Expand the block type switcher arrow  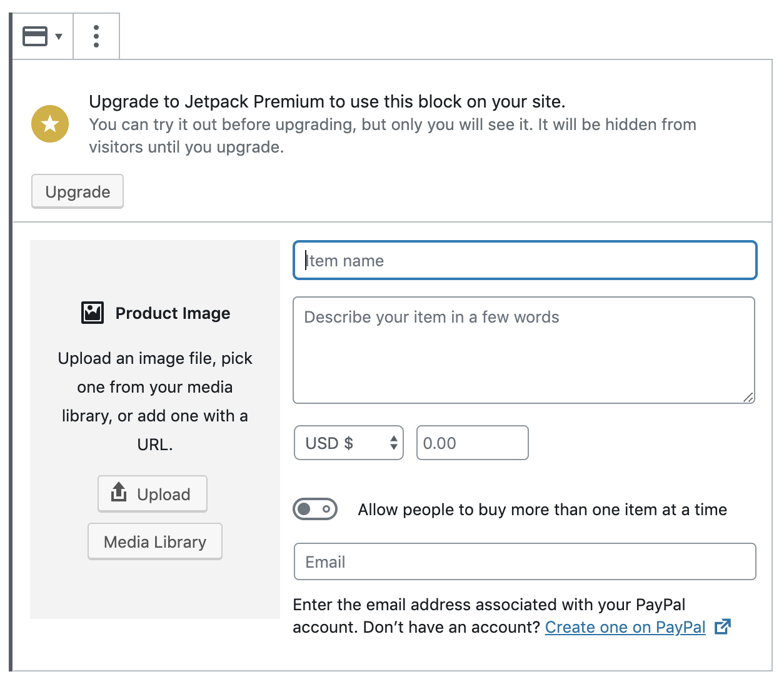(59, 36)
